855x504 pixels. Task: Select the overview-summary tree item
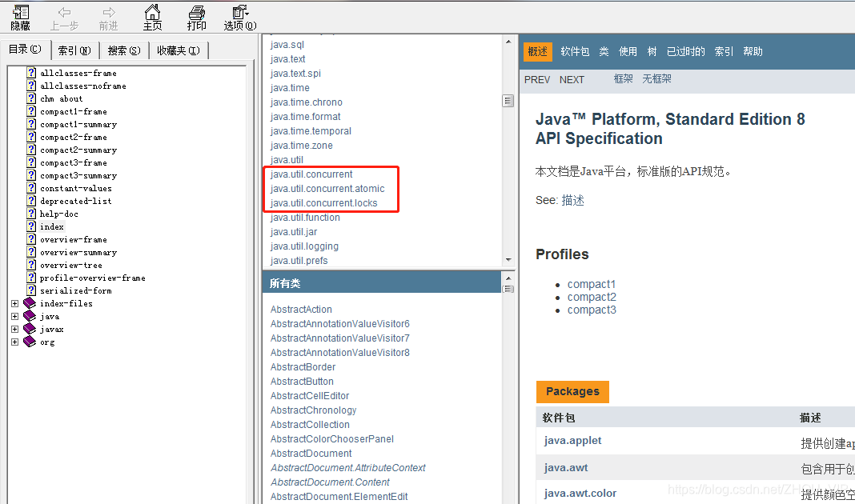tap(78, 252)
